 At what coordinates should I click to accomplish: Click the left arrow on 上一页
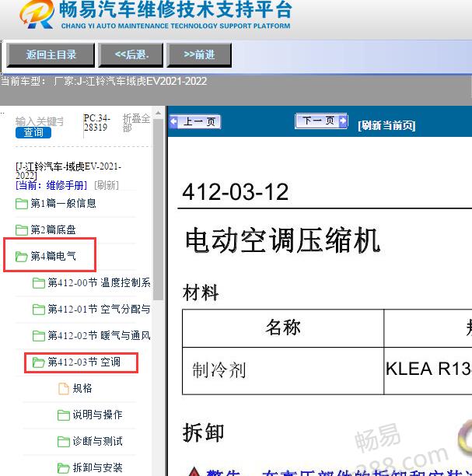173,121
